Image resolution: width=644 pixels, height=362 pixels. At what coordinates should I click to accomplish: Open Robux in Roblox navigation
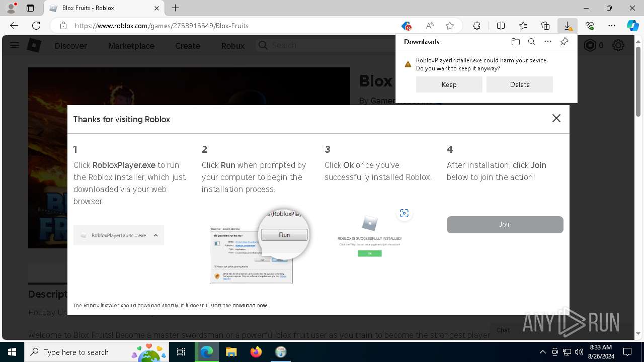pyautogui.click(x=233, y=46)
